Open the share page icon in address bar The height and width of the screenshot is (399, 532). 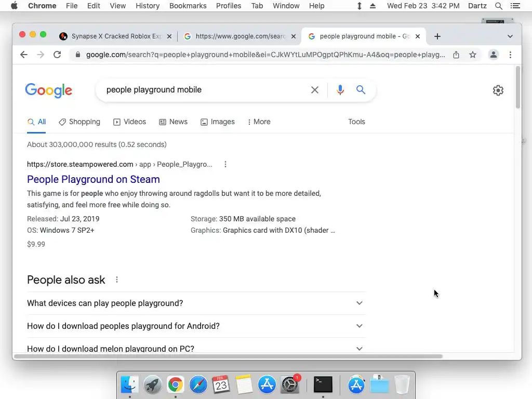pyautogui.click(x=456, y=55)
